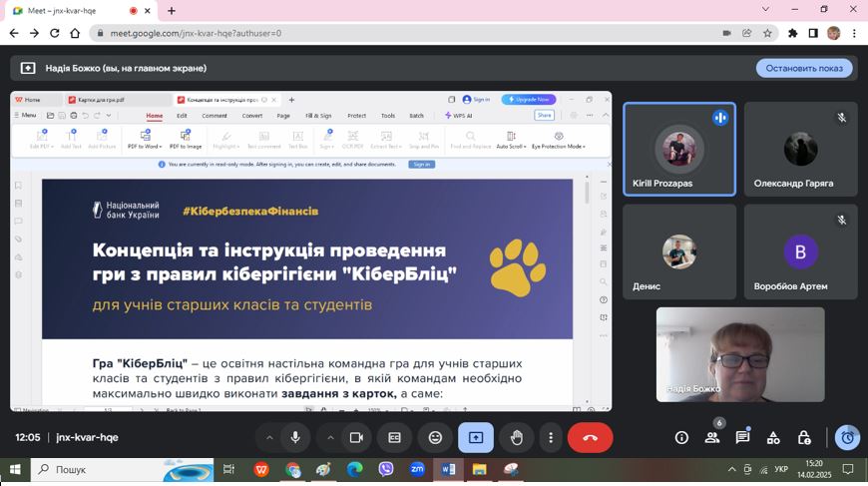The height and width of the screenshot is (486, 868).
Task: Open the emoji reactions panel
Action: coord(435,437)
